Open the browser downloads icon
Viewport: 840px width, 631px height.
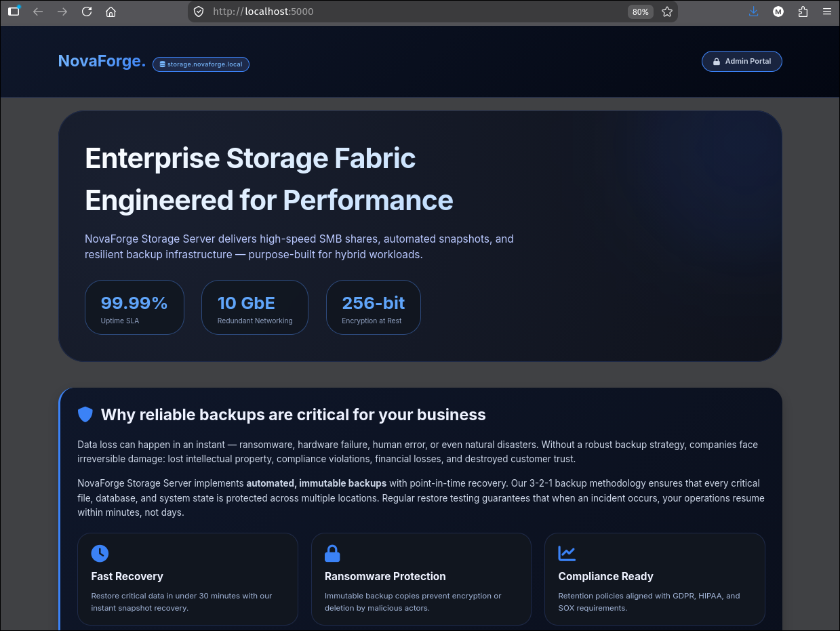tap(754, 12)
